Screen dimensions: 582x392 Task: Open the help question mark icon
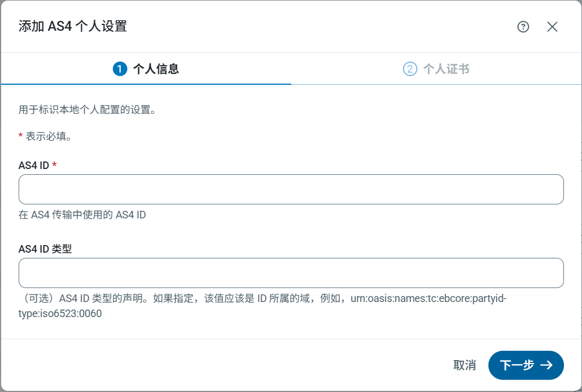pos(523,27)
